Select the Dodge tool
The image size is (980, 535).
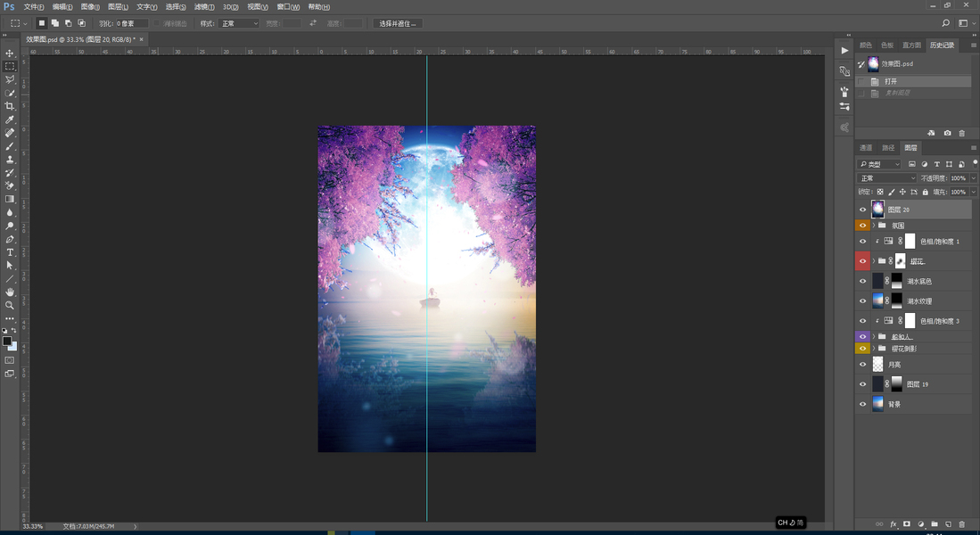10,226
